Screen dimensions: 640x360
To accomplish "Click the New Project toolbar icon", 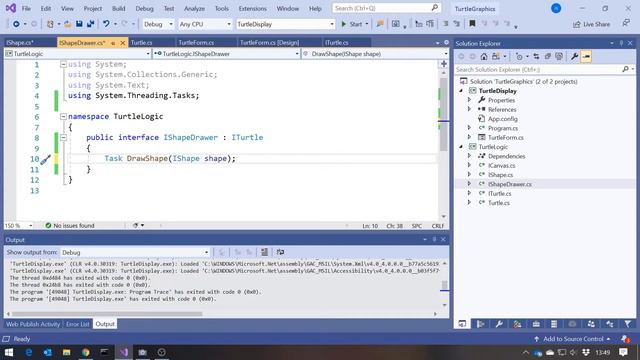I will click(x=50, y=24).
